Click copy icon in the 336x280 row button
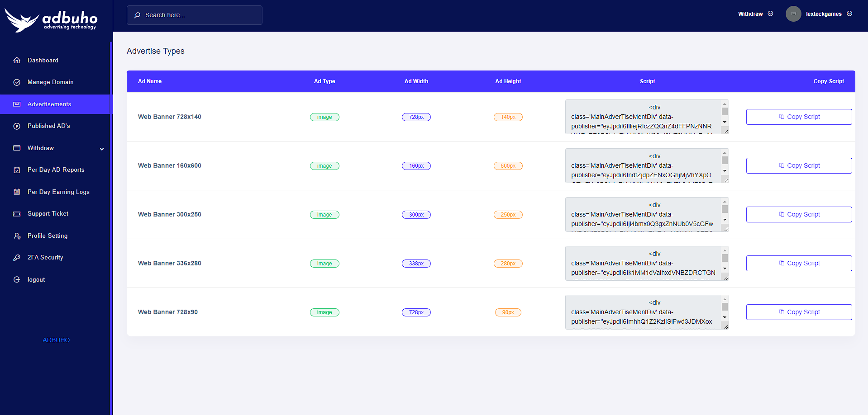This screenshot has height=415, width=868. pos(782,263)
